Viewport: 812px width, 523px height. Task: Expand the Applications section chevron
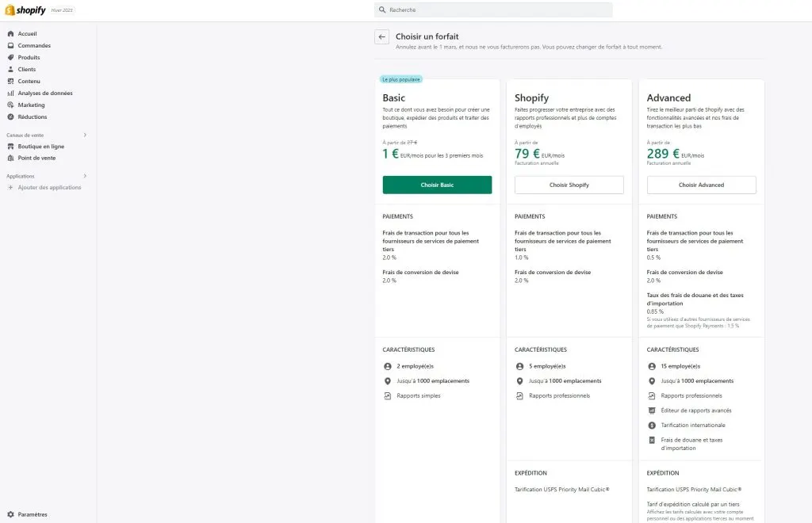85,176
